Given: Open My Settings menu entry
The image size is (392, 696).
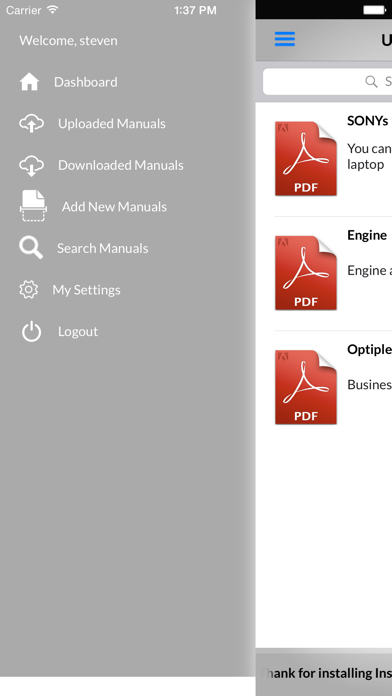Looking at the screenshot, I should pos(87,290).
